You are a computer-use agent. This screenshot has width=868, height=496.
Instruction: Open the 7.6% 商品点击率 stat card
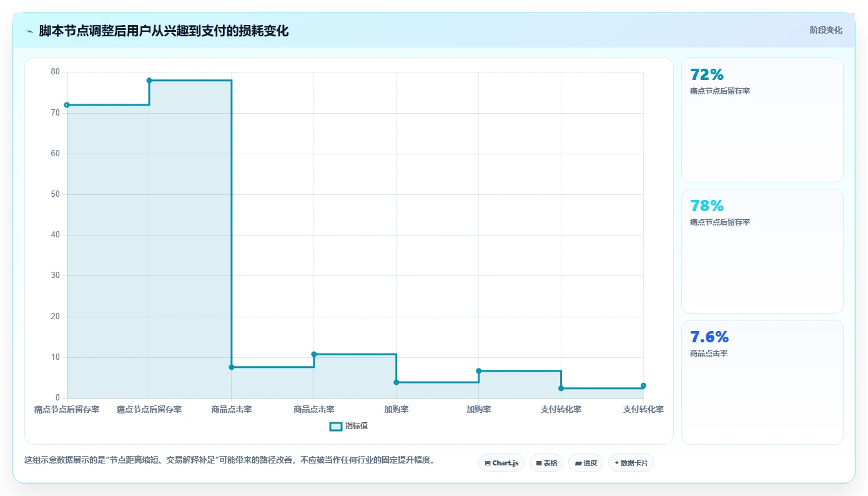(762, 382)
